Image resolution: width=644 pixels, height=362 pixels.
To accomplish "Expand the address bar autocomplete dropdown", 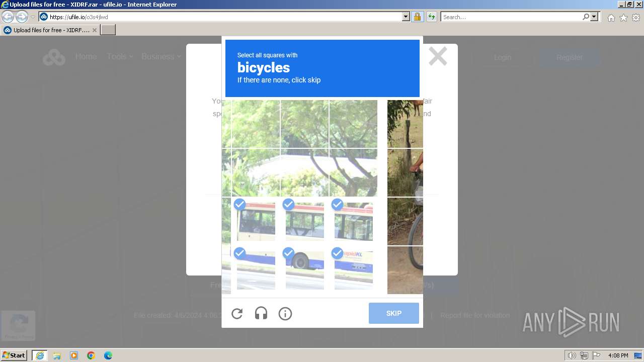I will click(x=406, y=17).
